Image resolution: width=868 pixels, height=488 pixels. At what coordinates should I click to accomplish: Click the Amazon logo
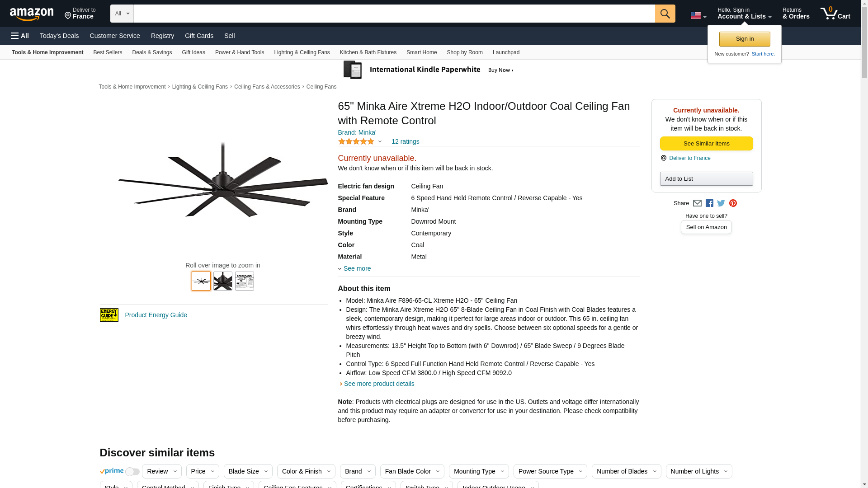[32, 14]
